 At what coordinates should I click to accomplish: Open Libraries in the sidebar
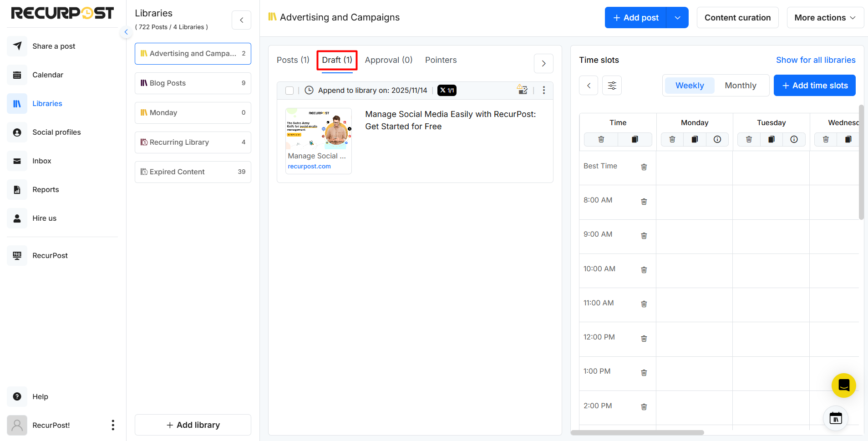click(x=47, y=103)
